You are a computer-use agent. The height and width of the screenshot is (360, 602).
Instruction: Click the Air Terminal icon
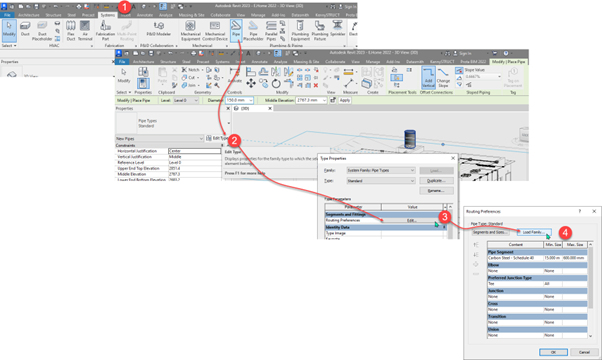[x=85, y=31]
